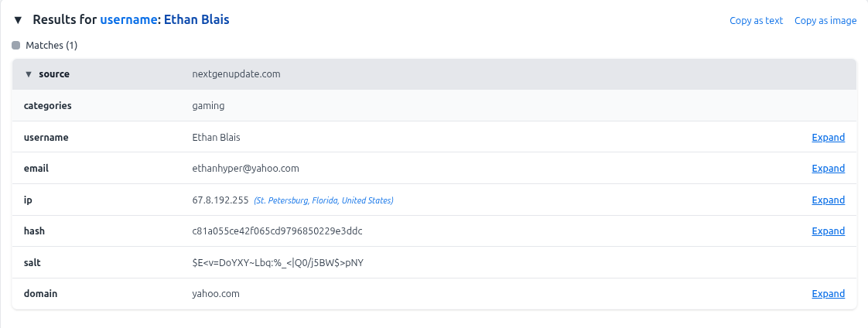868x328 pixels.
Task: Expand the ip row
Action: [x=828, y=200]
